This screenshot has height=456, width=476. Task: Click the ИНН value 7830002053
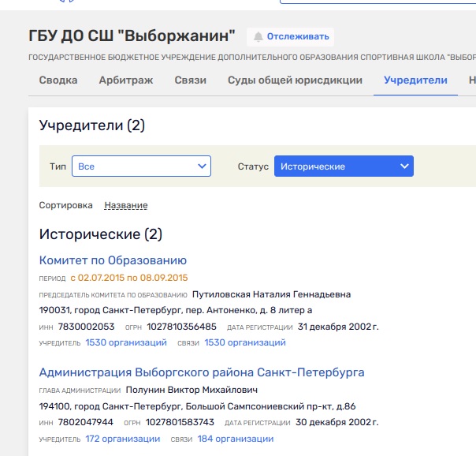tap(86, 327)
